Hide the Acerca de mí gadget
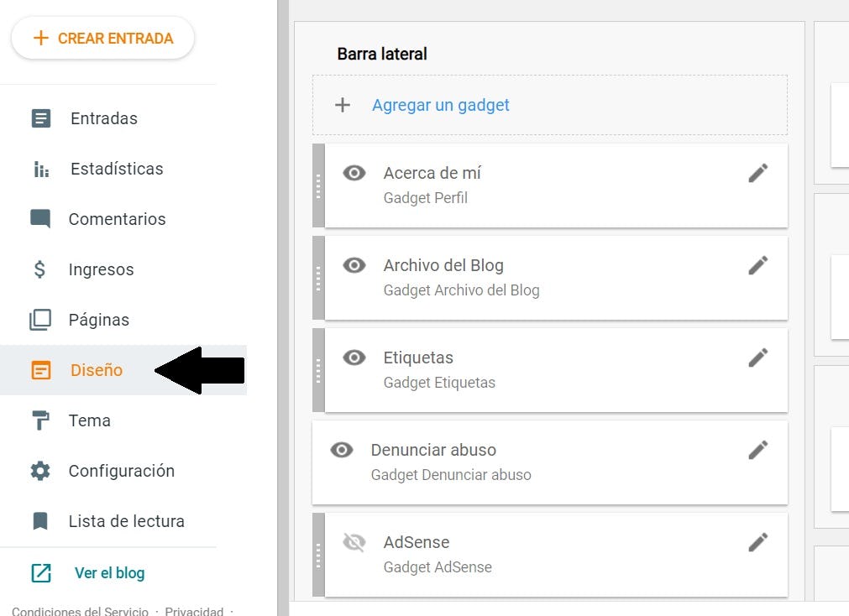 pyautogui.click(x=354, y=172)
